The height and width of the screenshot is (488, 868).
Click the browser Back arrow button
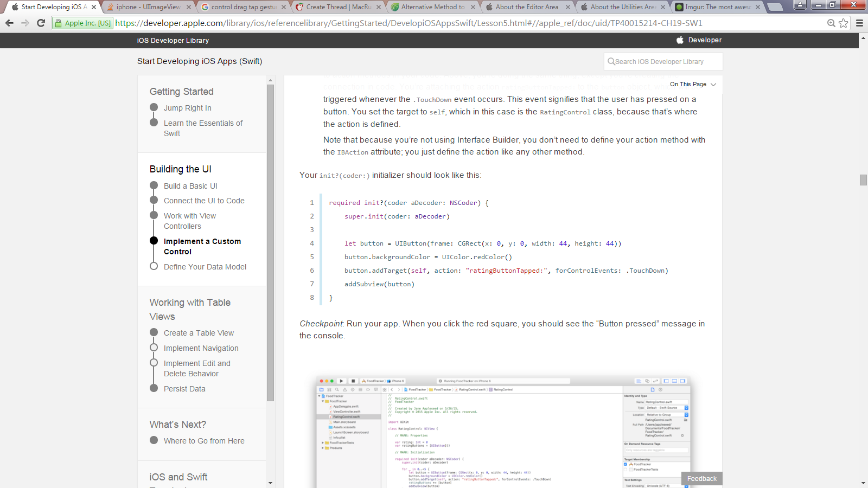click(x=9, y=23)
